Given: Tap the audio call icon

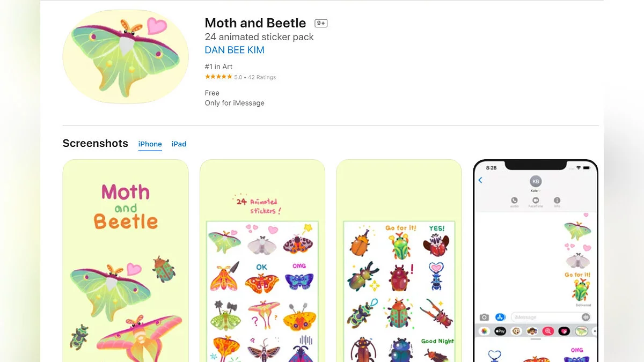Looking at the screenshot, I should click(x=514, y=201).
